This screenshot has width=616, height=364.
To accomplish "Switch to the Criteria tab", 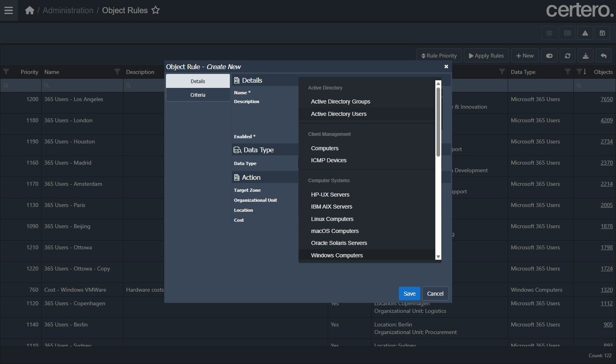I will click(x=197, y=95).
